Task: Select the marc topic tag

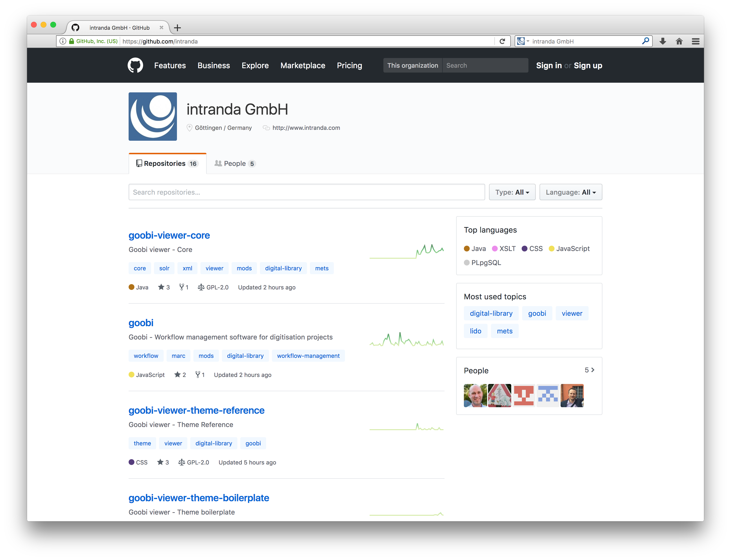Action: (178, 356)
